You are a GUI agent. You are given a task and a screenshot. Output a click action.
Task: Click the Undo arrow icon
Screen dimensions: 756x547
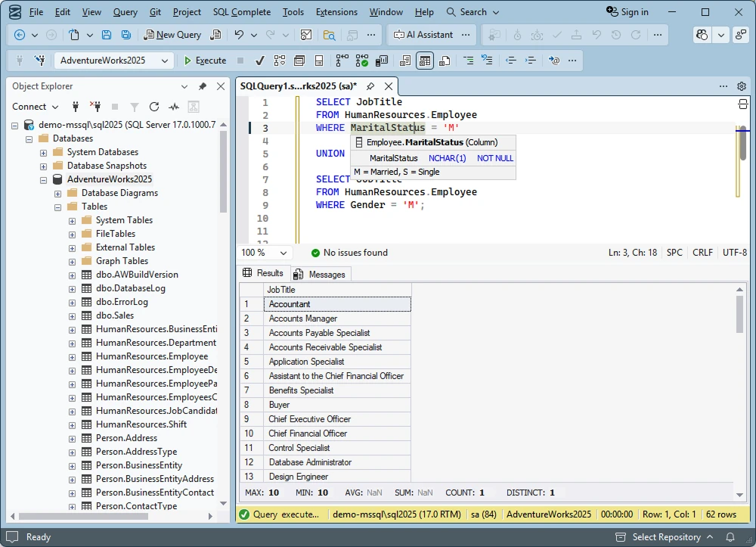(239, 35)
